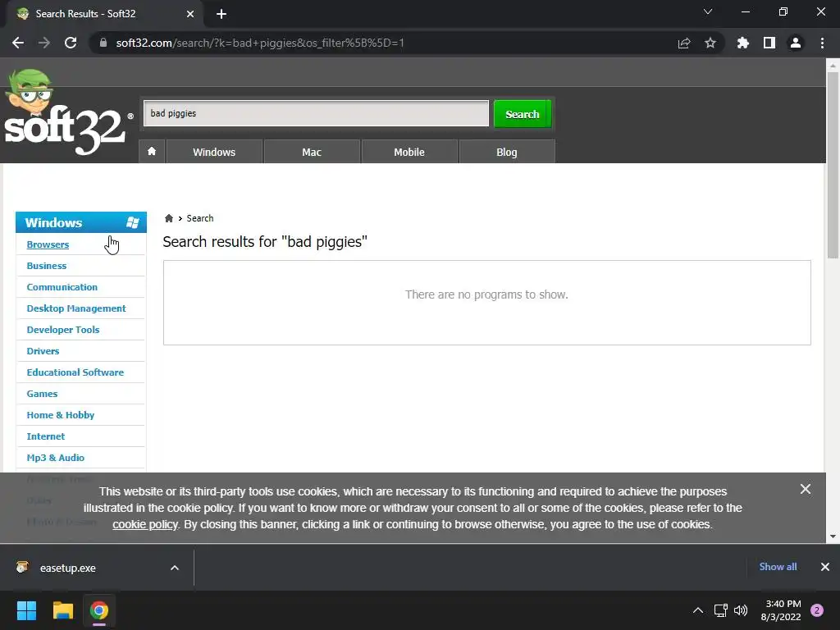Open the tab search dropdown arrow

coord(708,11)
